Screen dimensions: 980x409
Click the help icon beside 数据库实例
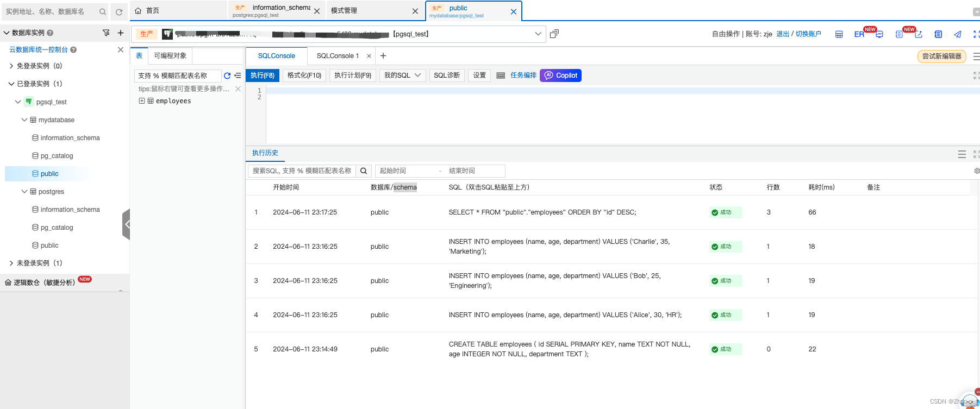(x=50, y=33)
